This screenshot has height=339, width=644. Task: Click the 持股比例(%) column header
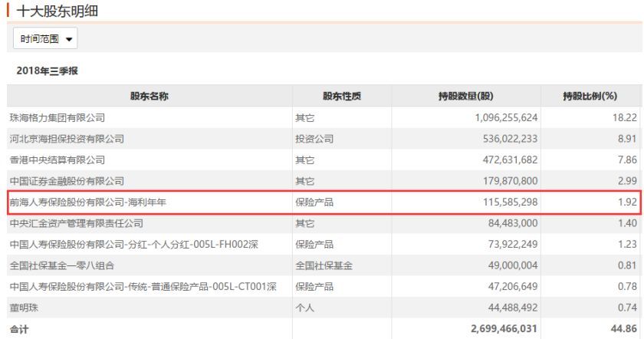click(x=590, y=96)
